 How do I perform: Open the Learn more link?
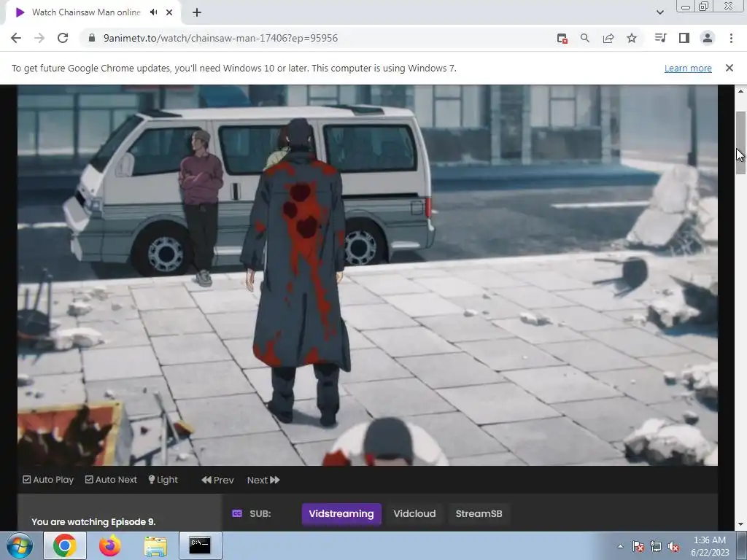[x=688, y=68]
